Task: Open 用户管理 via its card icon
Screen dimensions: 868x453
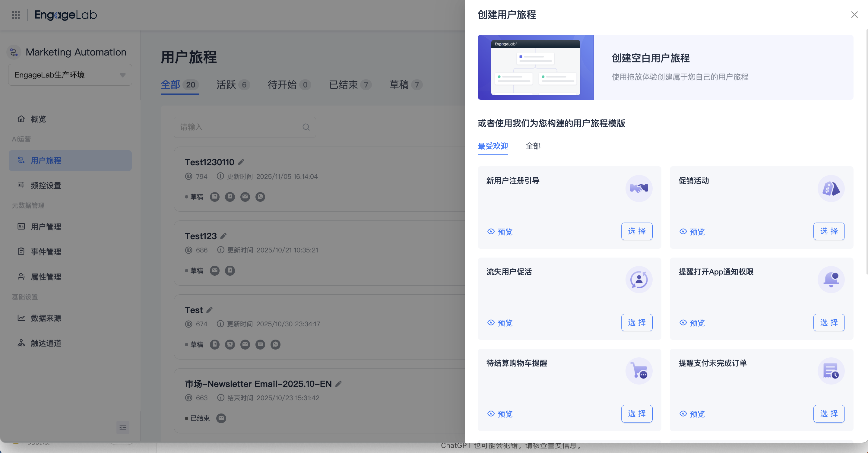Action: pyautogui.click(x=21, y=227)
